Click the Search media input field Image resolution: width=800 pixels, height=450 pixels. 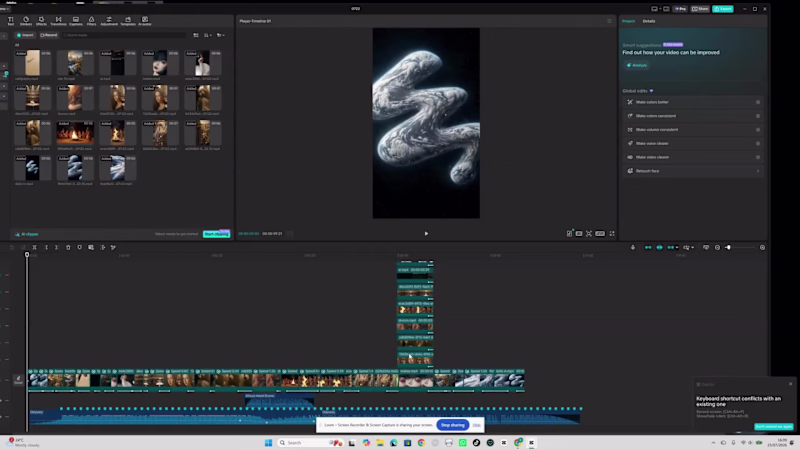click(x=123, y=35)
